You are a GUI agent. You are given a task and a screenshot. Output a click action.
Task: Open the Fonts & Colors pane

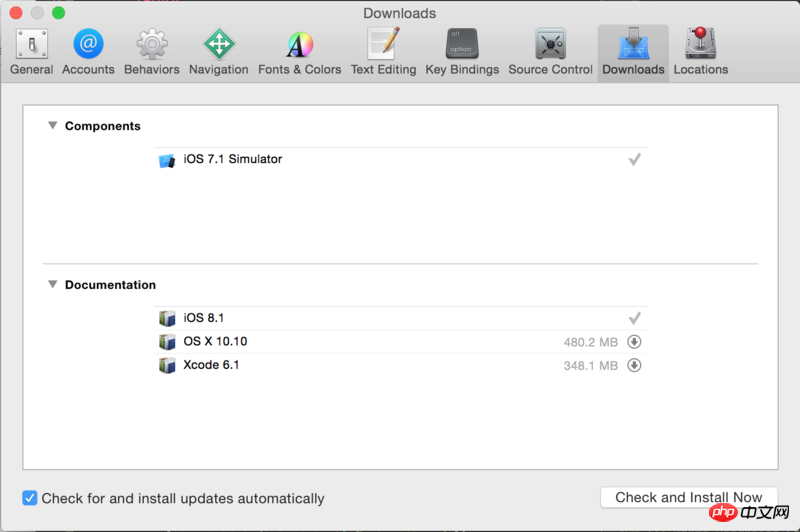point(299,52)
